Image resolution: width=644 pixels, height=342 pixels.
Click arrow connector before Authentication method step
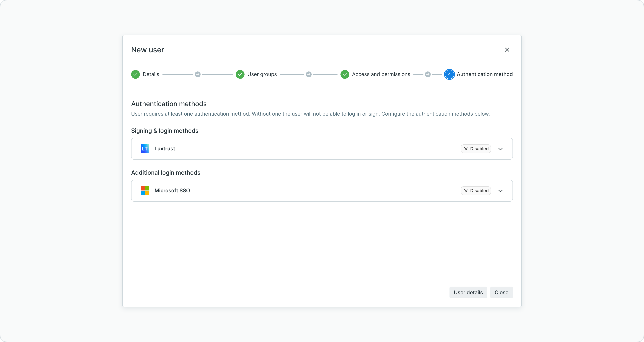tap(428, 74)
